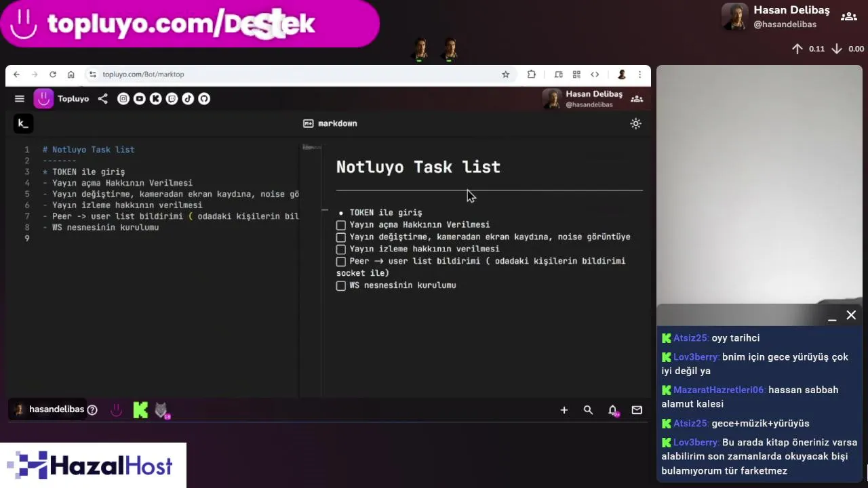Open the Kick social link
This screenshot has width=868, height=488.
155,99
